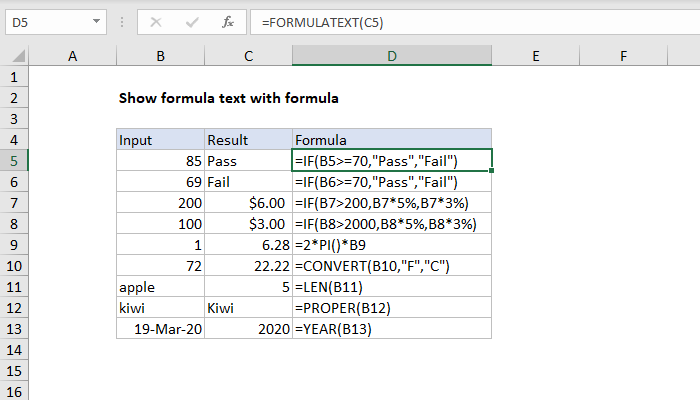The width and height of the screenshot is (700, 400).
Task: Click the Name Box showing D5
Action: tap(50, 20)
